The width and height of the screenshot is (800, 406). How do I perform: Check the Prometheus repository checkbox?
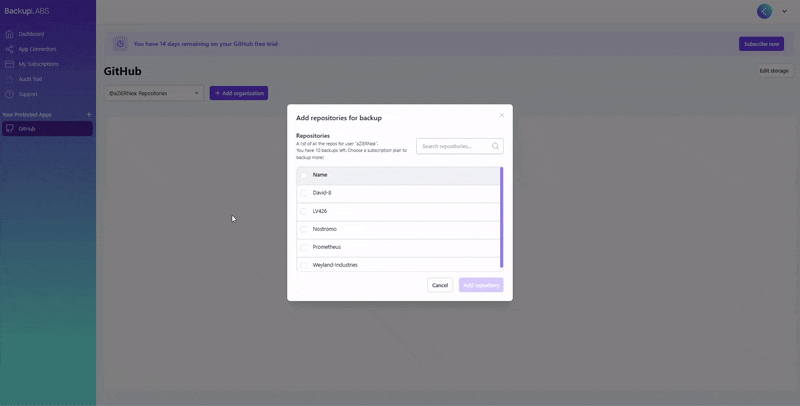[304, 247]
